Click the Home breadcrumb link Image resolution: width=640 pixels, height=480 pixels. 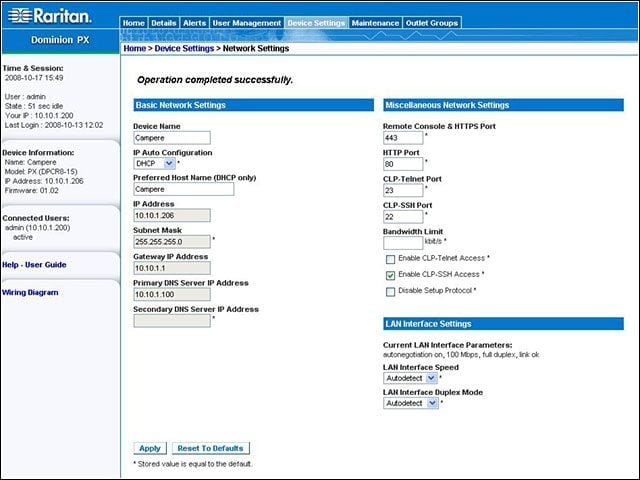coord(134,48)
